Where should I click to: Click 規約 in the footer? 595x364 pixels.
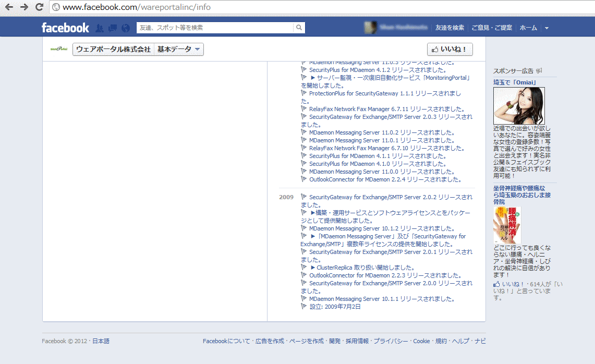(441, 341)
